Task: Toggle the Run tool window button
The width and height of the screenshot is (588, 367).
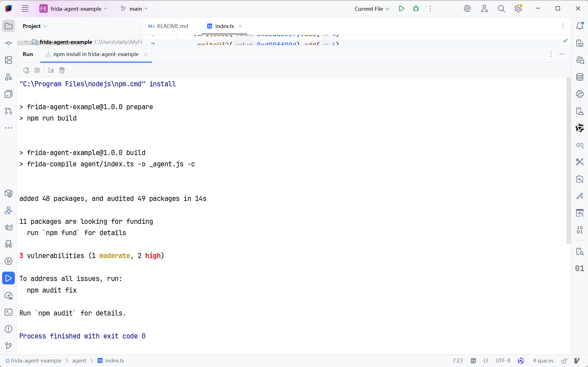Action: 8,278
